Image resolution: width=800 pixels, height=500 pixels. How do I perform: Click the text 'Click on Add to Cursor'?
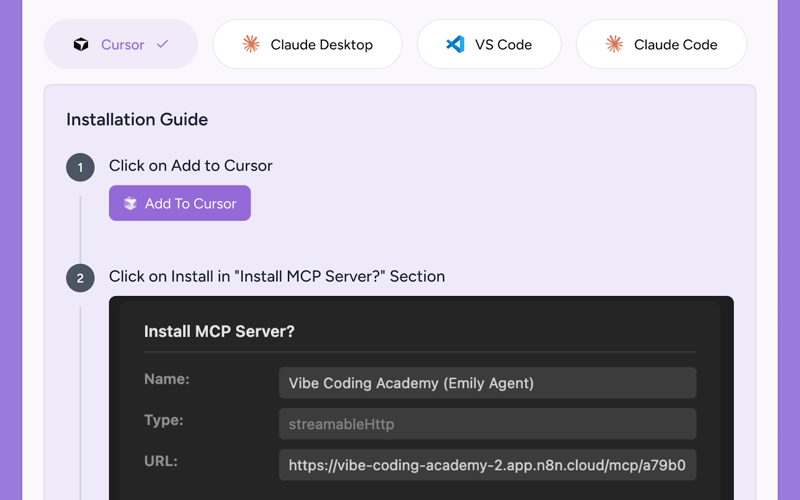(x=191, y=166)
